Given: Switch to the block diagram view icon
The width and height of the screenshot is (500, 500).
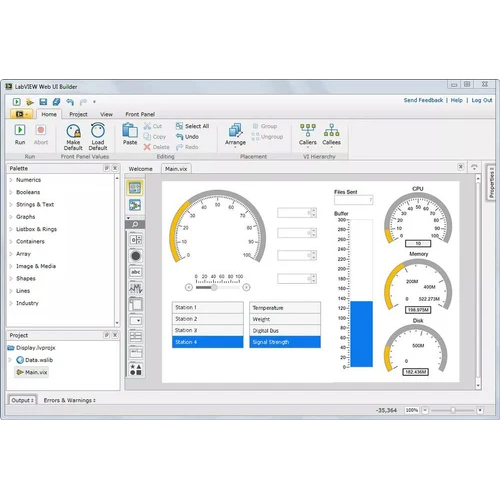Looking at the screenshot, I should [x=135, y=205].
